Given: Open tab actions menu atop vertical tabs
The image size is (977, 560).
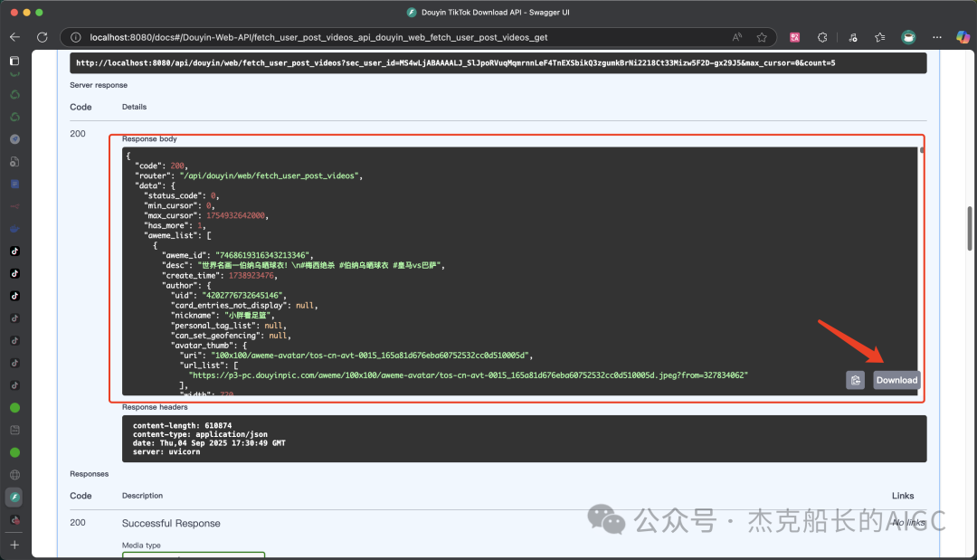Looking at the screenshot, I should (x=15, y=61).
